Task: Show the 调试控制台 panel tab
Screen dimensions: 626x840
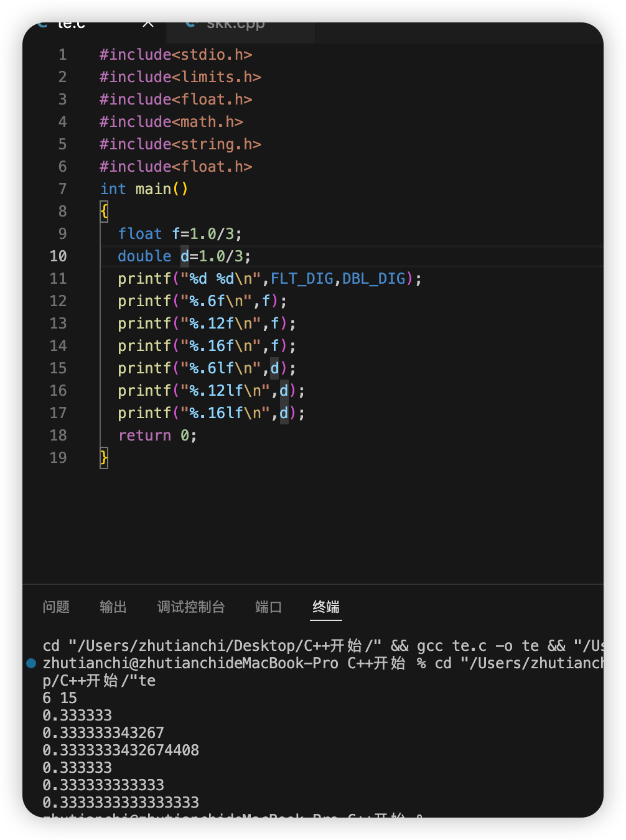Action: click(x=191, y=607)
